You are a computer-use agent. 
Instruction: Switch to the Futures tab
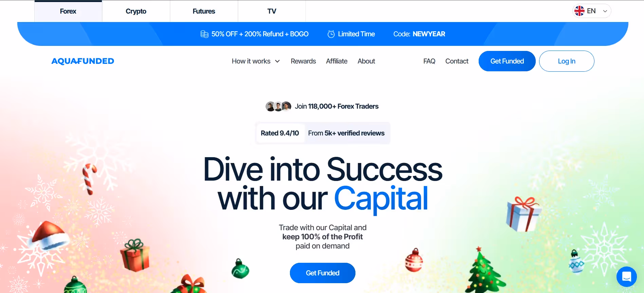tap(204, 11)
